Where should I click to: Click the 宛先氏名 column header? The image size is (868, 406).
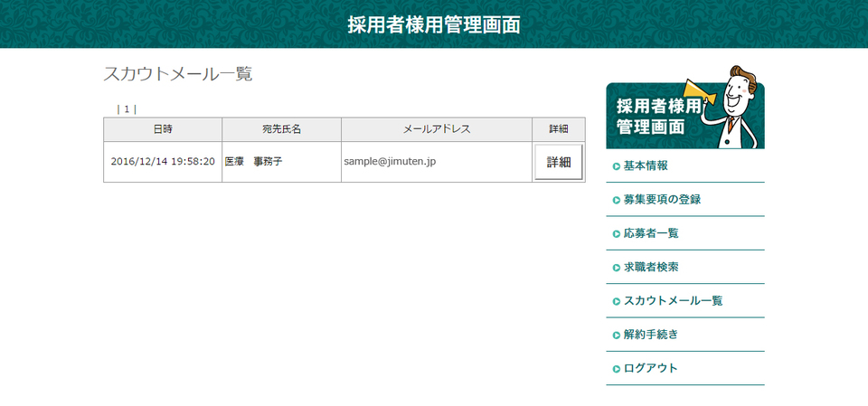(x=282, y=129)
